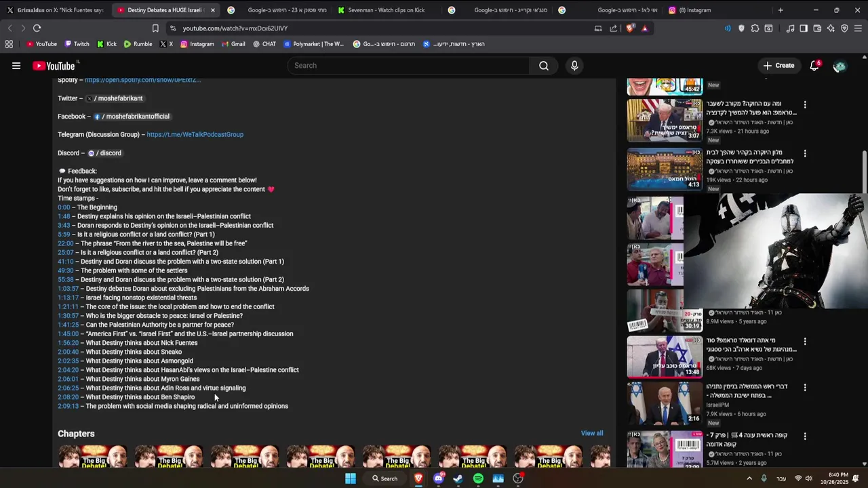The image size is (868, 488).
Task: Open the Steam taskbar icon
Action: point(458,479)
